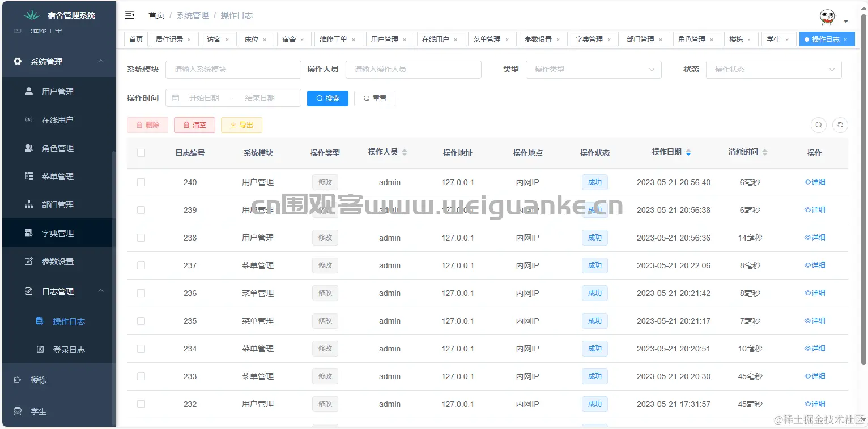
Task: Select the checkbox for log 237
Action: coord(141,265)
